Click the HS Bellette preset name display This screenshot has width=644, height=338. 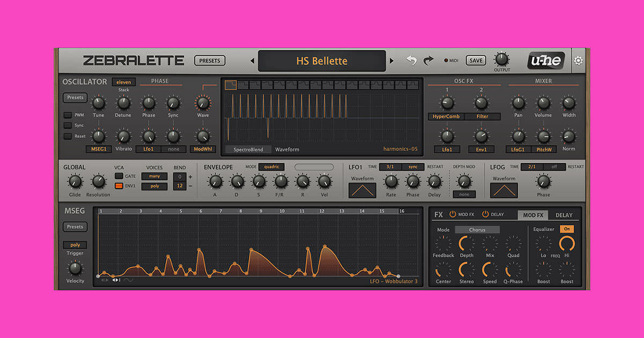322,61
